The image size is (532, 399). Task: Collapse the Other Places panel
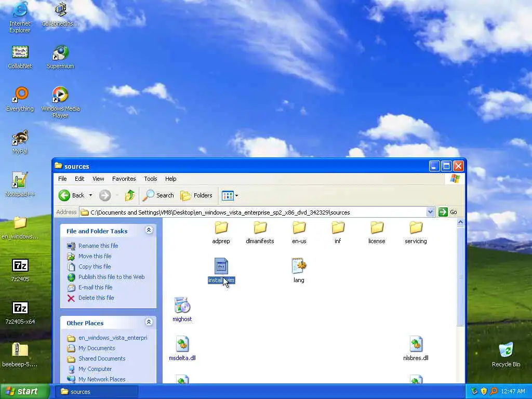(149, 322)
